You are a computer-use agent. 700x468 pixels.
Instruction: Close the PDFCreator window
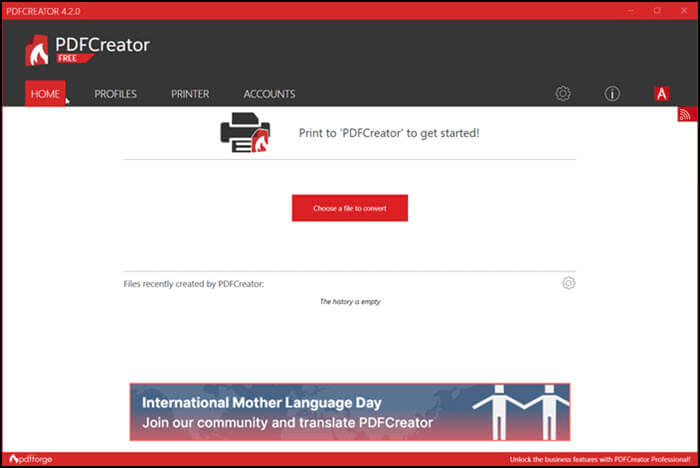click(684, 10)
